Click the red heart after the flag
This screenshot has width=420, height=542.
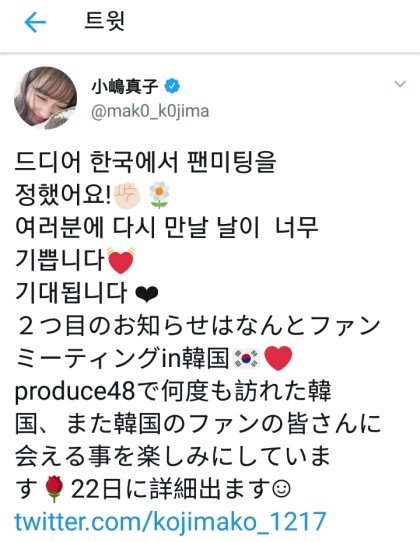[278, 358]
